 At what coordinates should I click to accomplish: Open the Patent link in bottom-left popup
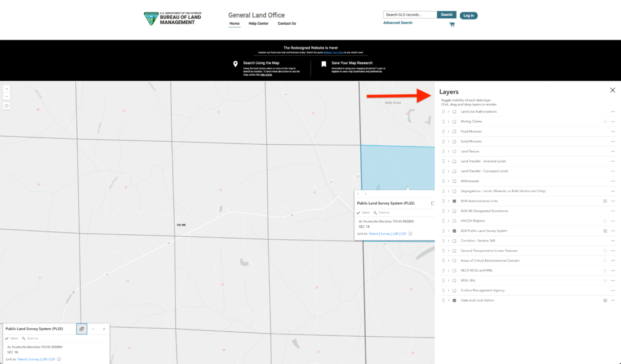pos(22,359)
